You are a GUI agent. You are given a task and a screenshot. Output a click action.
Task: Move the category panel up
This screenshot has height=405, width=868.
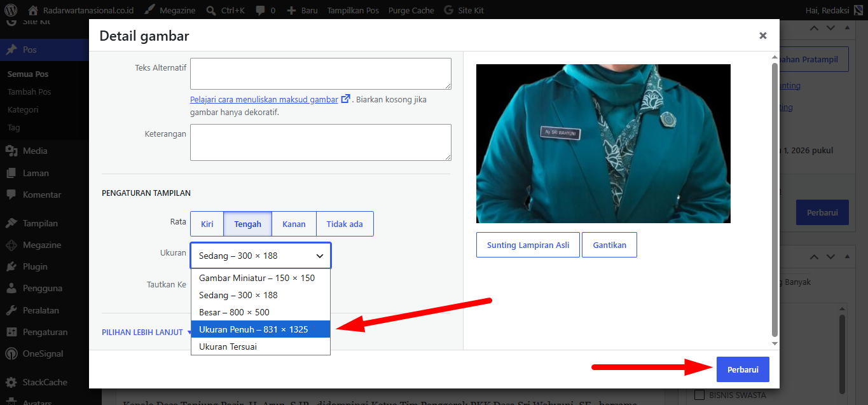814,256
